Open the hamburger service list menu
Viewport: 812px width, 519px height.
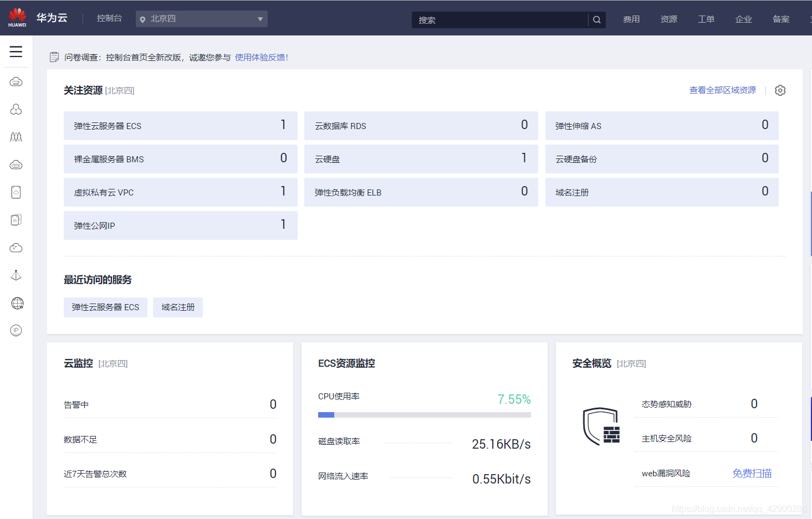(x=16, y=52)
